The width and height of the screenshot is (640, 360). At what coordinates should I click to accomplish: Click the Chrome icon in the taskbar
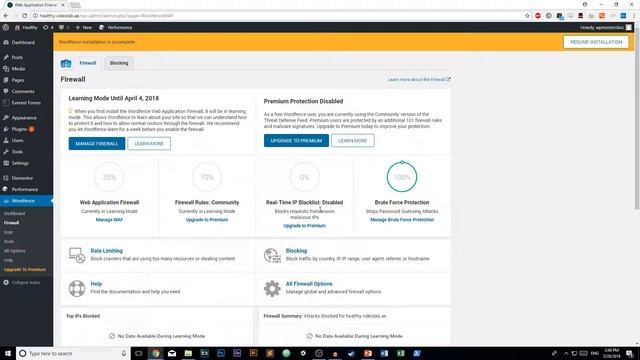[x=156, y=353]
